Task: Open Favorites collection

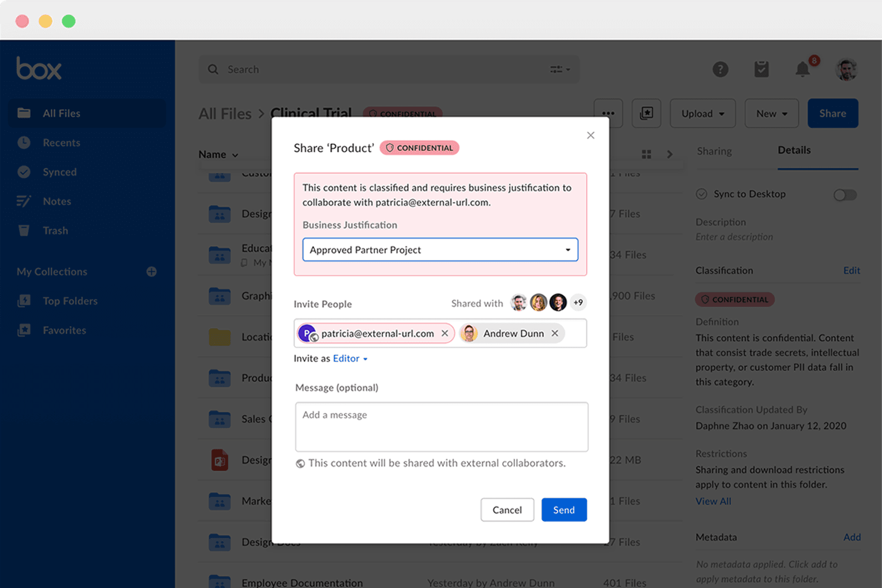Action: (65, 330)
